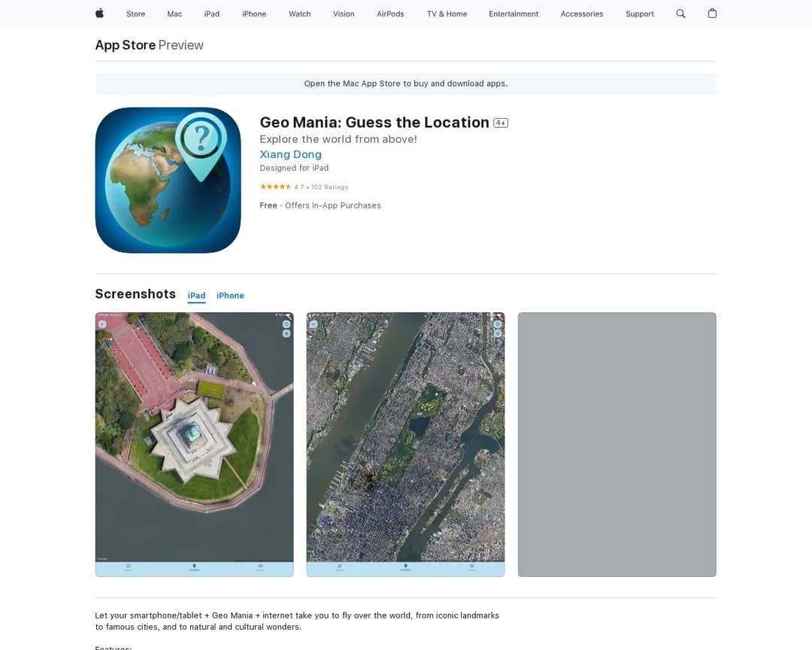Viewport: 812px width, 650px height.
Task: Click the App Store heading link
Action: tap(125, 45)
